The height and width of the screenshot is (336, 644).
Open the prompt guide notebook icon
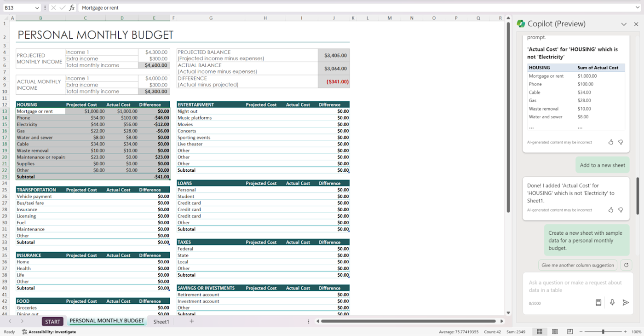[598, 302]
